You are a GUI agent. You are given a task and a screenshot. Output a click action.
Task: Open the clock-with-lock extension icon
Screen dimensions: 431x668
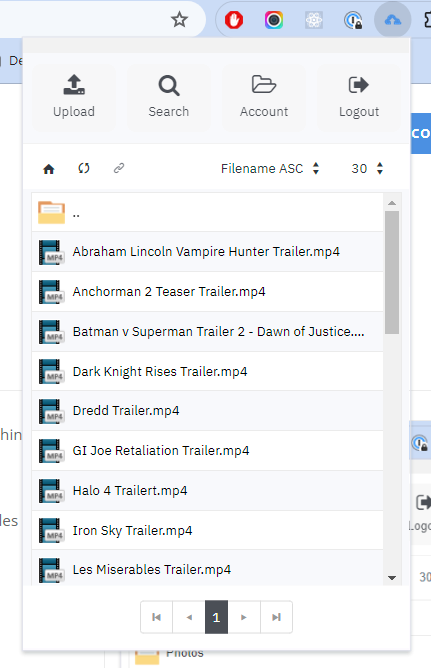pyautogui.click(x=353, y=20)
